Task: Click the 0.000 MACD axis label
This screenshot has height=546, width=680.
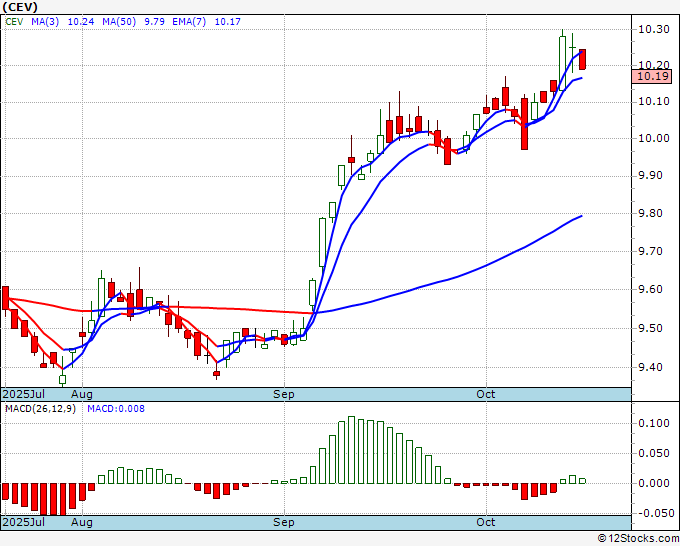Action: click(654, 483)
